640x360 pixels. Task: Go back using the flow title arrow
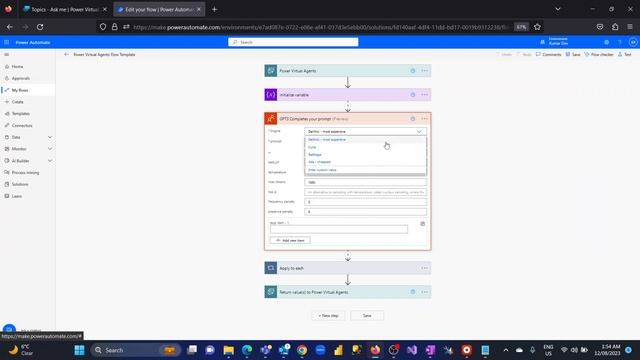pos(66,54)
